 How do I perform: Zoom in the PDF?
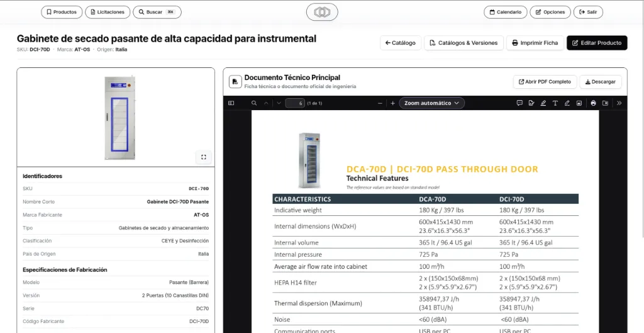point(392,103)
